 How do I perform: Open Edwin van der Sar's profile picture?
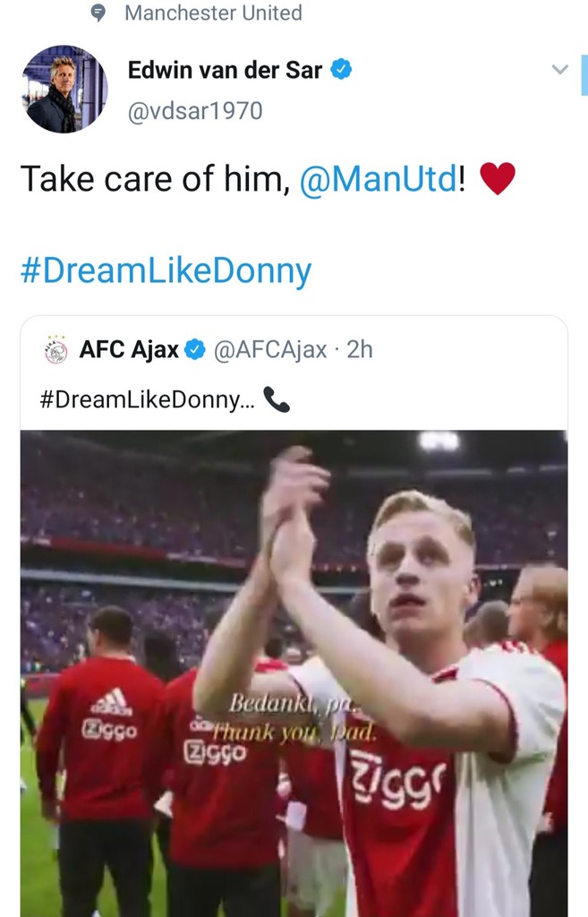(64, 89)
